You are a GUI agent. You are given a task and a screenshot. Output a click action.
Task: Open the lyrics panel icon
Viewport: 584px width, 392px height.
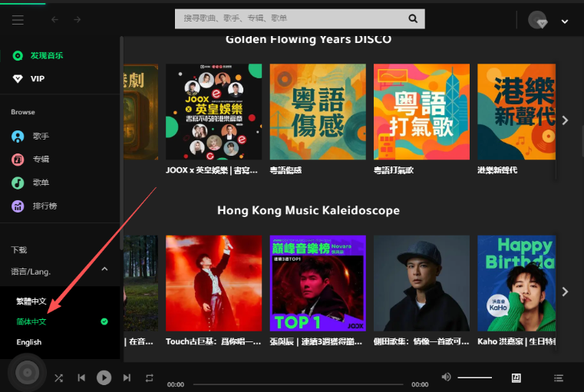pos(516,378)
